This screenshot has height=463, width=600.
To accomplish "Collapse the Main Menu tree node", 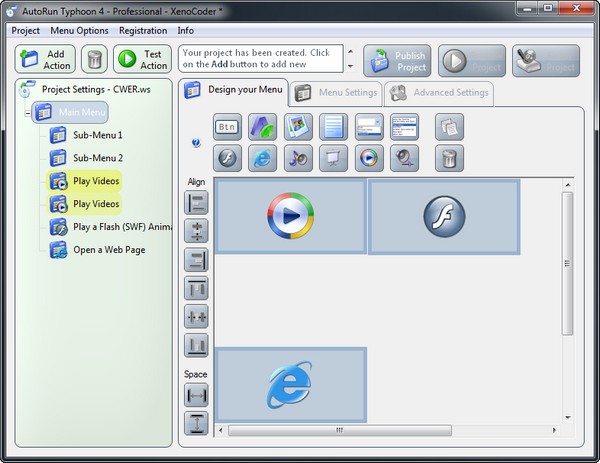I will pos(27,112).
